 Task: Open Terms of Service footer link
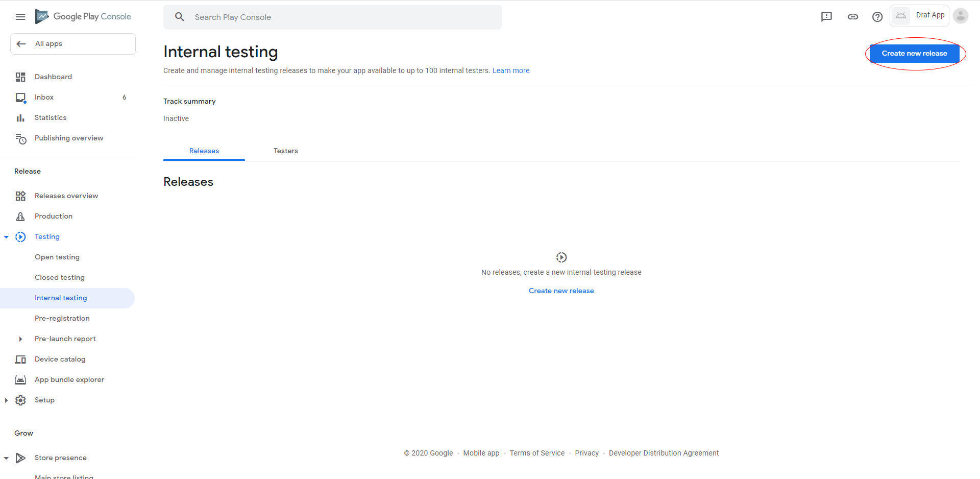(537, 453)
